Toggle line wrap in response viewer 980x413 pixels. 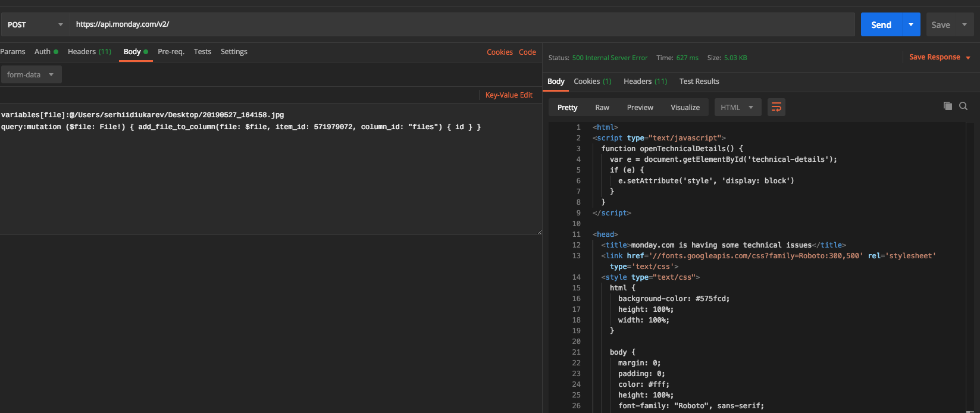(x=777, y=107)
